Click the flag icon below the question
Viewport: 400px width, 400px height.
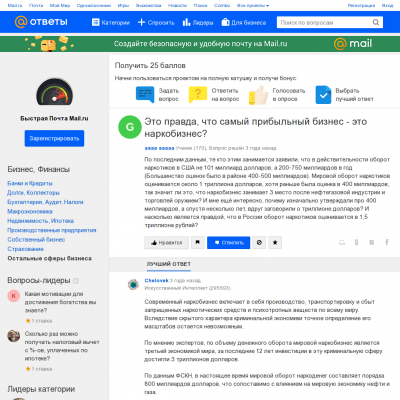pyautogui.click(x=198, y=242)
